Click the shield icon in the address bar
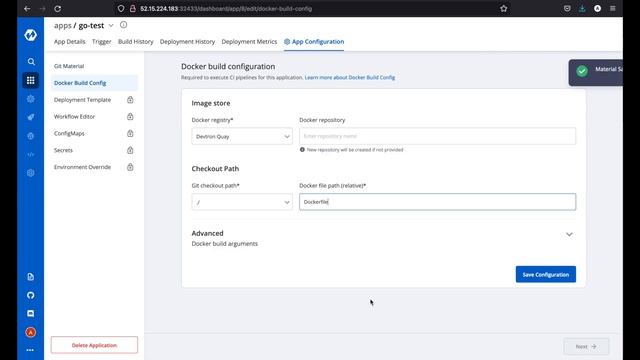The image size is (640, 360). click(121, 8)
